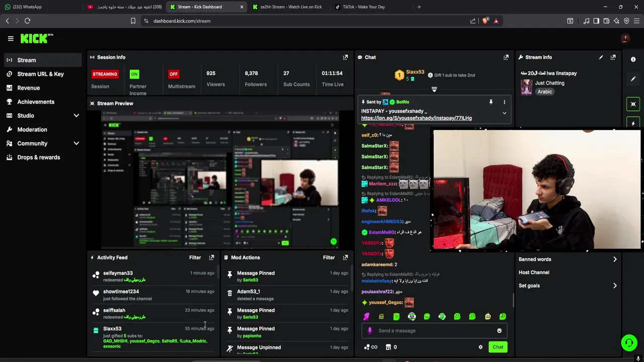Toggle the Partner Income ON switch

[x=134, y=74]
